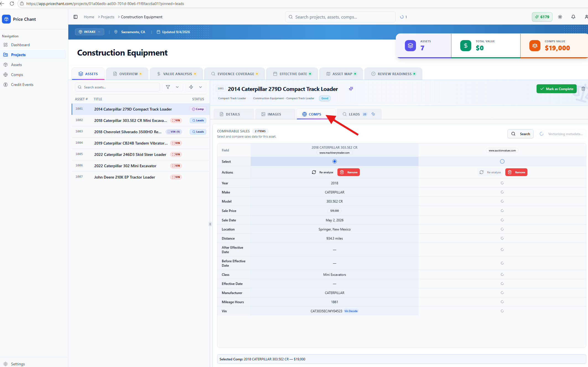Click Leads badge on Chevrolet Silverado row
This screenshot has width=588, height=367.
[x=198, y=132]
